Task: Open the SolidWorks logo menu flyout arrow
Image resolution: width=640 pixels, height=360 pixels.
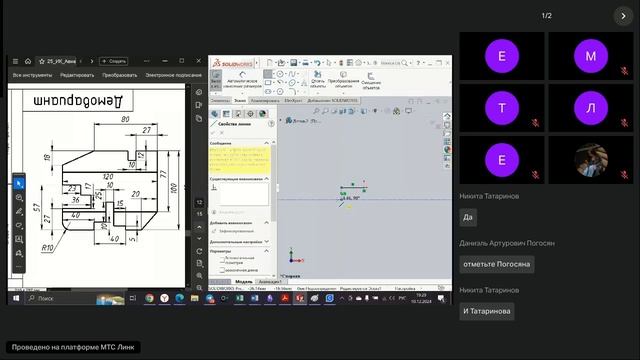Action: pos(257,63)
